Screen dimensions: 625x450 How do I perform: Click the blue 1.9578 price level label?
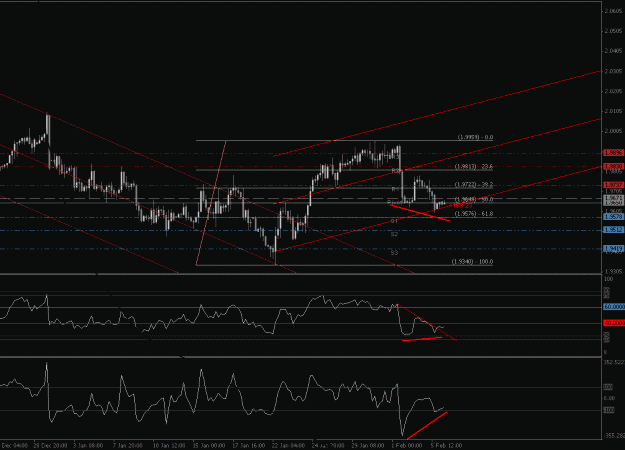coord(613,217)
